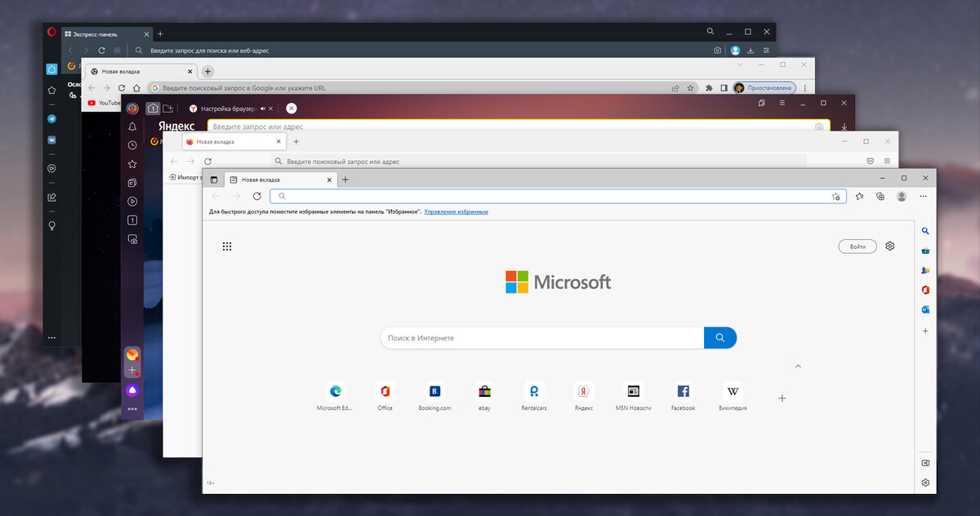Open Edge sidebar shopping bag icon
Screen dimensions: 980x516
(x=925, y=251)
